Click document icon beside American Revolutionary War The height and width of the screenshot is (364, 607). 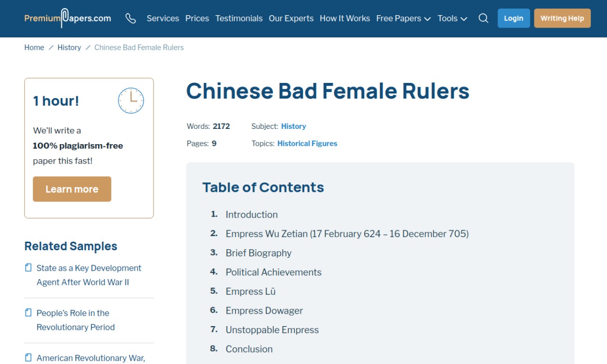pos(28,357)
